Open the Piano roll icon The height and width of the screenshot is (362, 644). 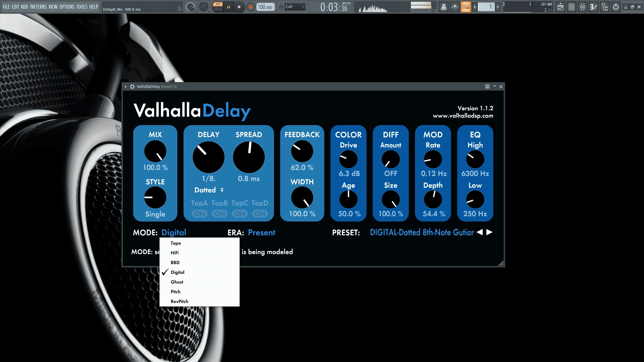pyautogui.click(x=594, y=7)
